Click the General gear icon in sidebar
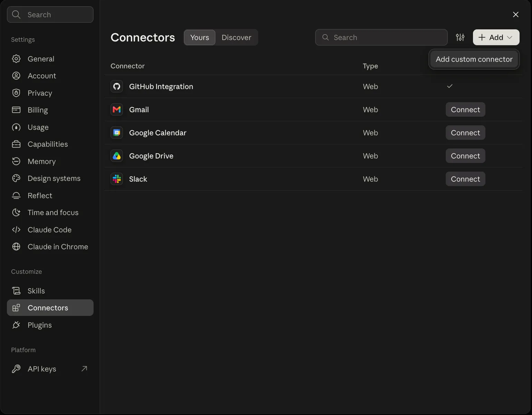Screen dimensions: 532x415 (x=16, y=59)
